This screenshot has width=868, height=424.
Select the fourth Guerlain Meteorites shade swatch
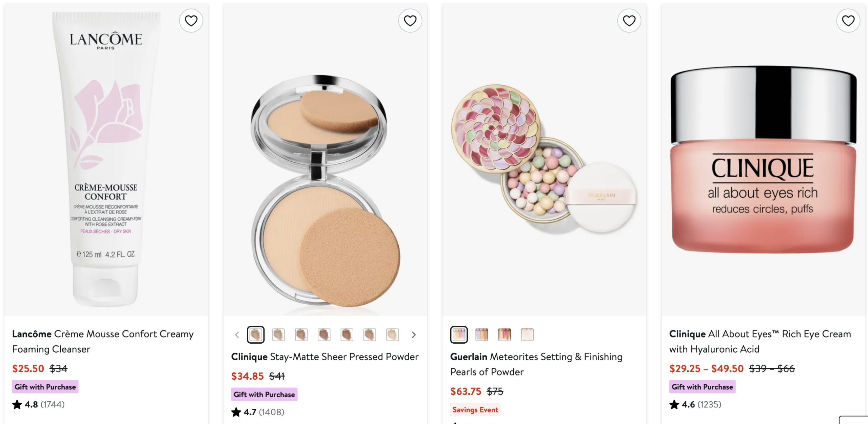click(x=527, y=335)
